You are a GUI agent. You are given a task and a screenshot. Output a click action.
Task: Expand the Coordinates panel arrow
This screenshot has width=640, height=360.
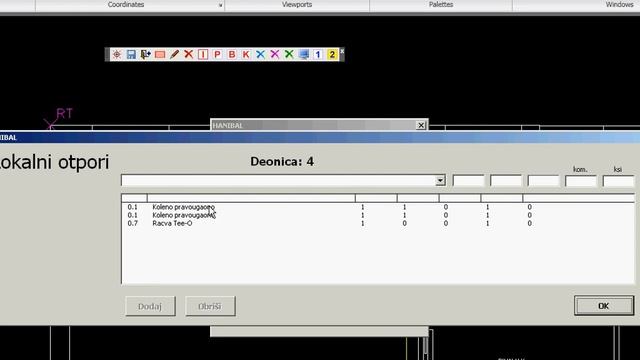(220, 5)
